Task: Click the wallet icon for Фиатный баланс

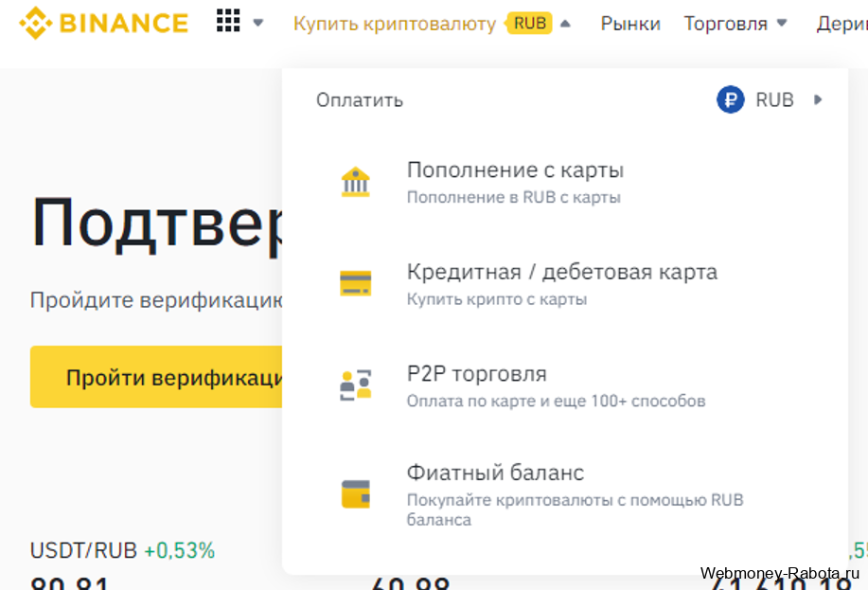Action: click(355, 494)
